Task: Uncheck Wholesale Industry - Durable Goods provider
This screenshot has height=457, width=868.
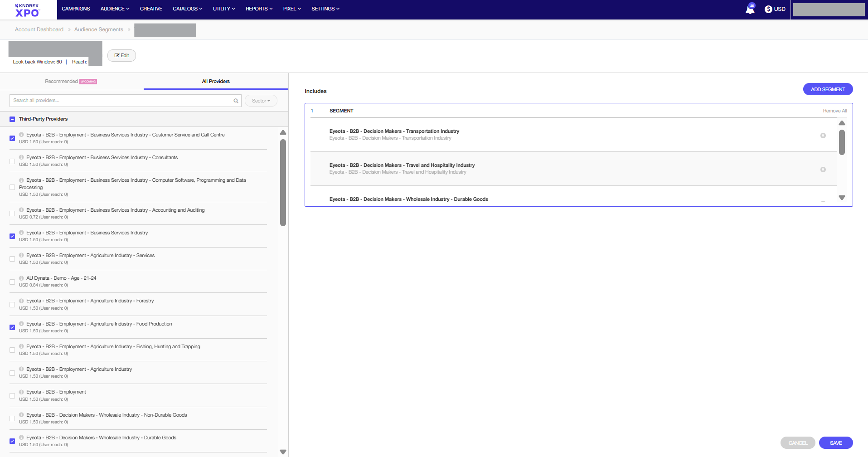Action: click(x=12, y=441)
